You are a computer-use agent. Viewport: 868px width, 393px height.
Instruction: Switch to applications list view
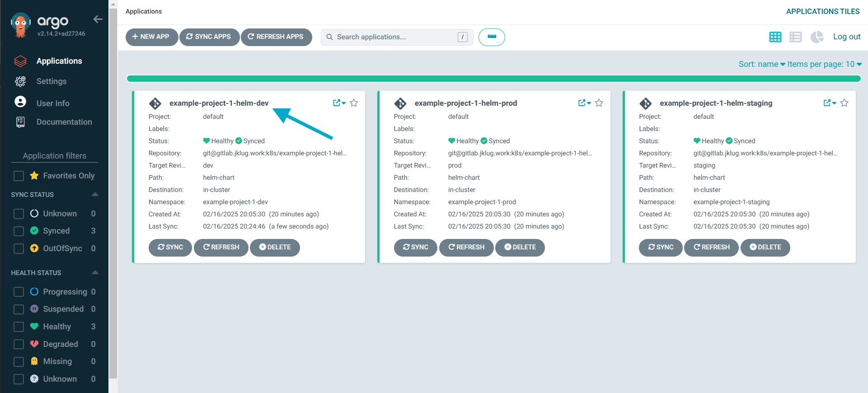pyautogui.click(x=795, y=37)
